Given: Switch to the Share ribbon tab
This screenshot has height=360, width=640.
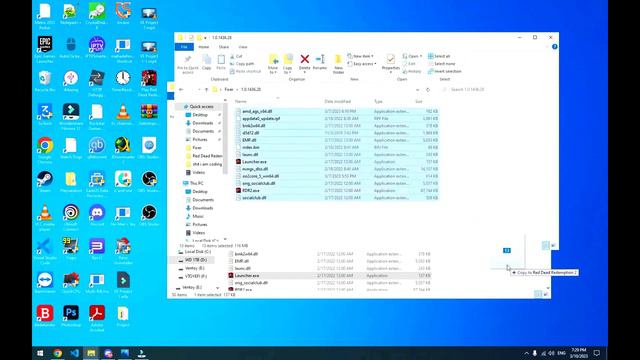Looking at the screenshot, I should click(x=224, y=47).
